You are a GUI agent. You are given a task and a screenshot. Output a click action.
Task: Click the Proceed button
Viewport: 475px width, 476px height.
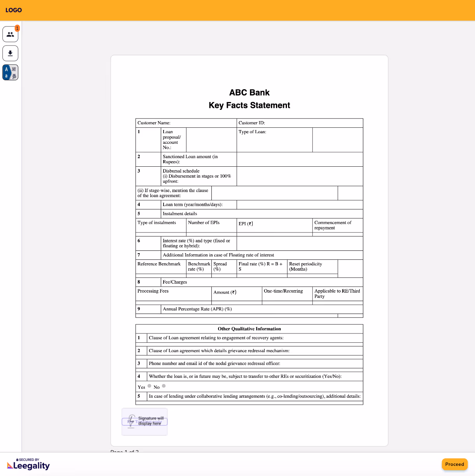[455, 464]
